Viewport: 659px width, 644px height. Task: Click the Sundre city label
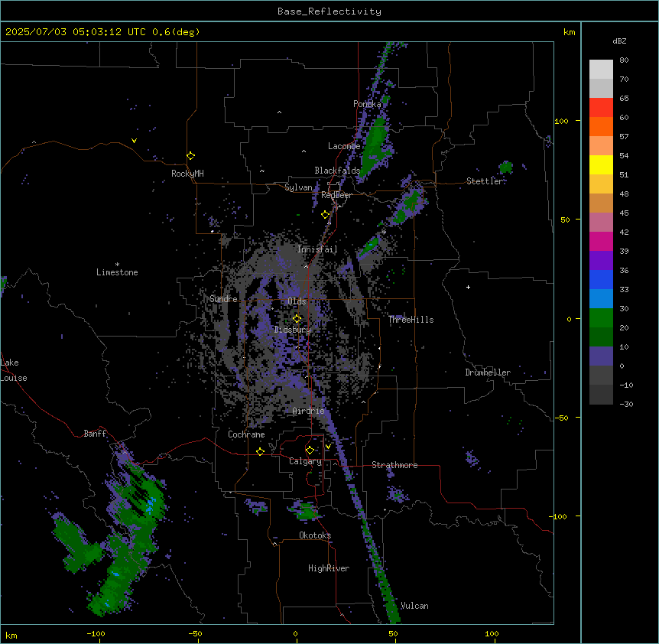pos(223,299)
